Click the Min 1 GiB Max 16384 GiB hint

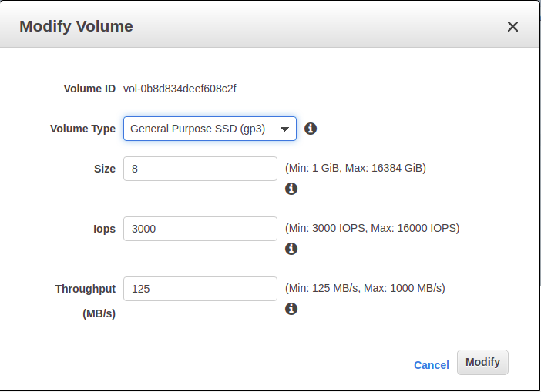pos(355,168)
